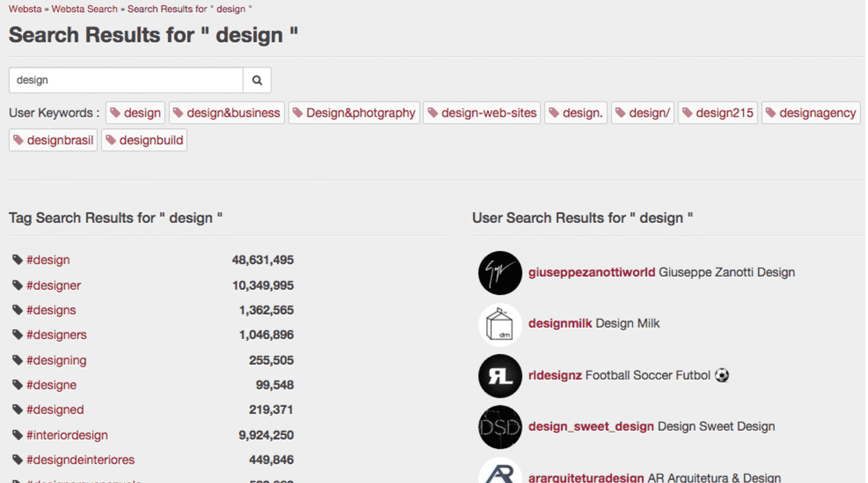Click the giuseppezanottiworld profile avatar
Screen dimensions: 868x483
pos(500,273)
